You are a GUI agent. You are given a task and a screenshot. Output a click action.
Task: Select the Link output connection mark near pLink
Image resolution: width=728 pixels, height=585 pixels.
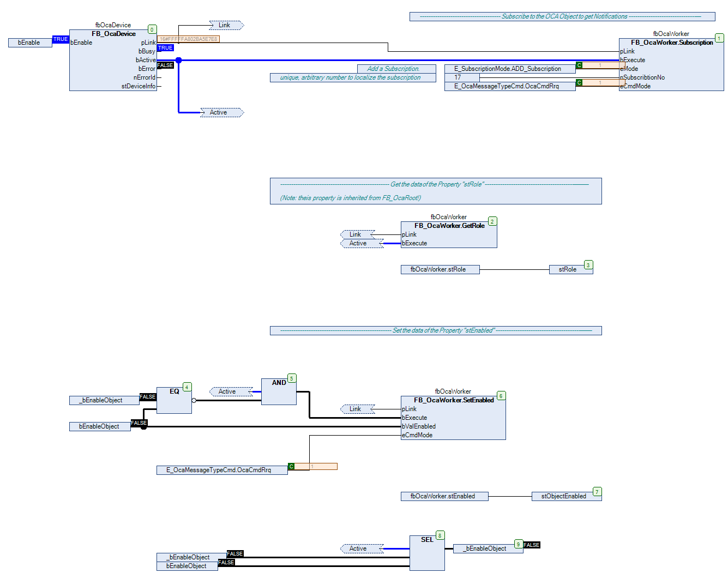[226, 25]
